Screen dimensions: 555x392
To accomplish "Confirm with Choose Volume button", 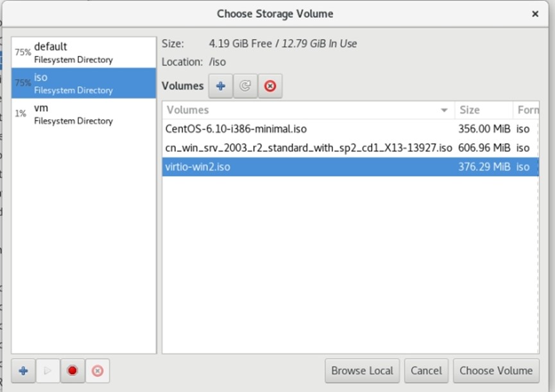I will (x=495, y=370).
